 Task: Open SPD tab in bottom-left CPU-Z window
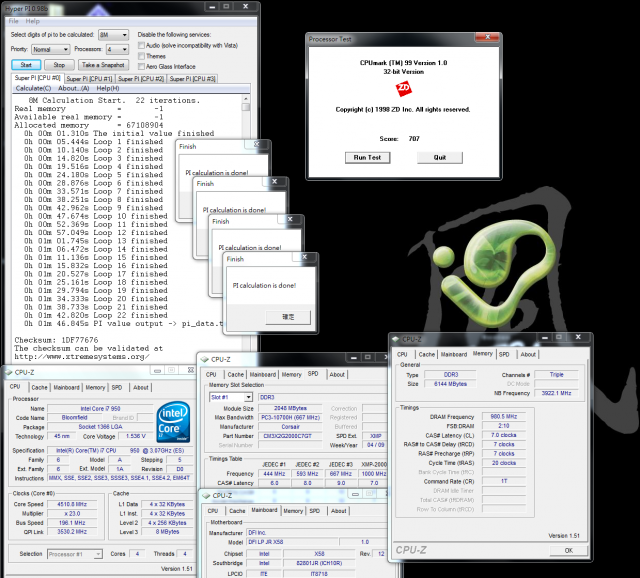click(x=117, y=387)
